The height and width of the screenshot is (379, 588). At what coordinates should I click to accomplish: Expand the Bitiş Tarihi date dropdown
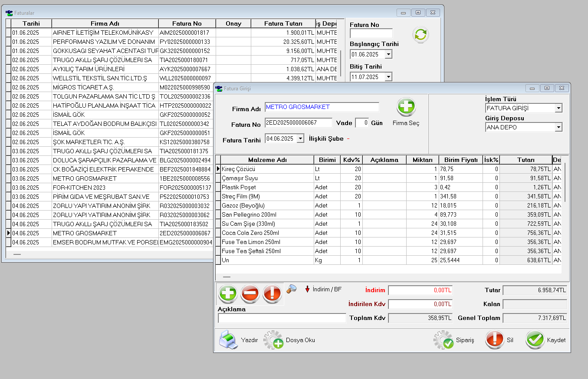click(x=388, y=77)
